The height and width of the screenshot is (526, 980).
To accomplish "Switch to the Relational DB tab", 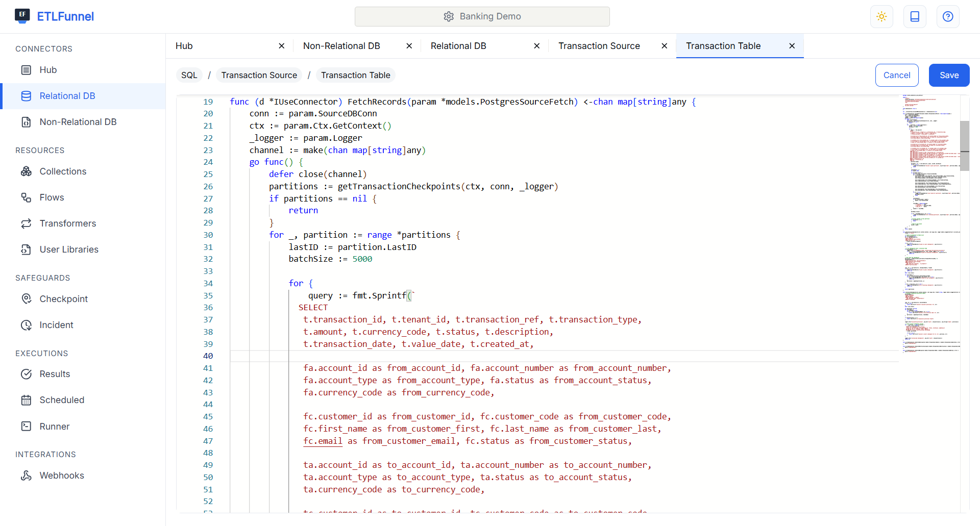I will pos(458,46).
